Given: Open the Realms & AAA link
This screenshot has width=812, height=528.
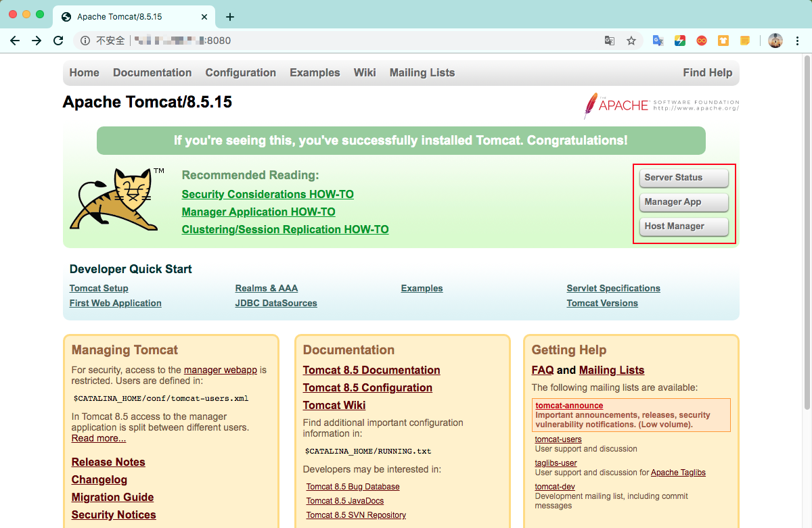Looking at the screenshot, I should tap(267, 289).
